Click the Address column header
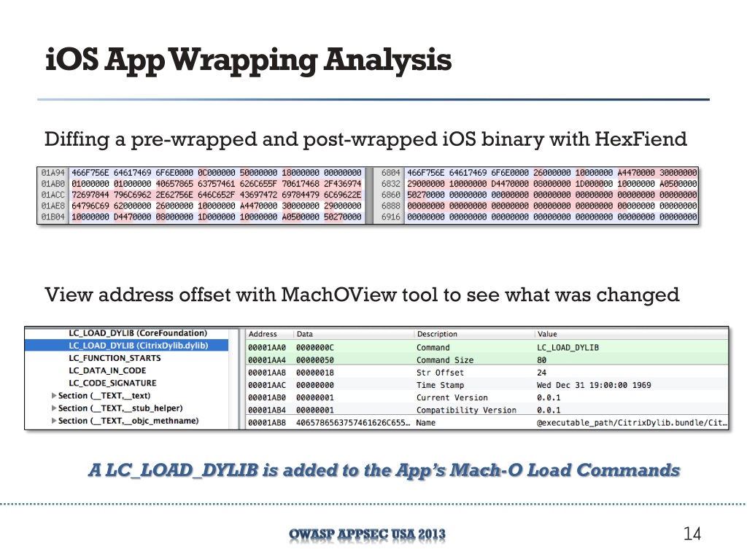 tap(262, 334)
